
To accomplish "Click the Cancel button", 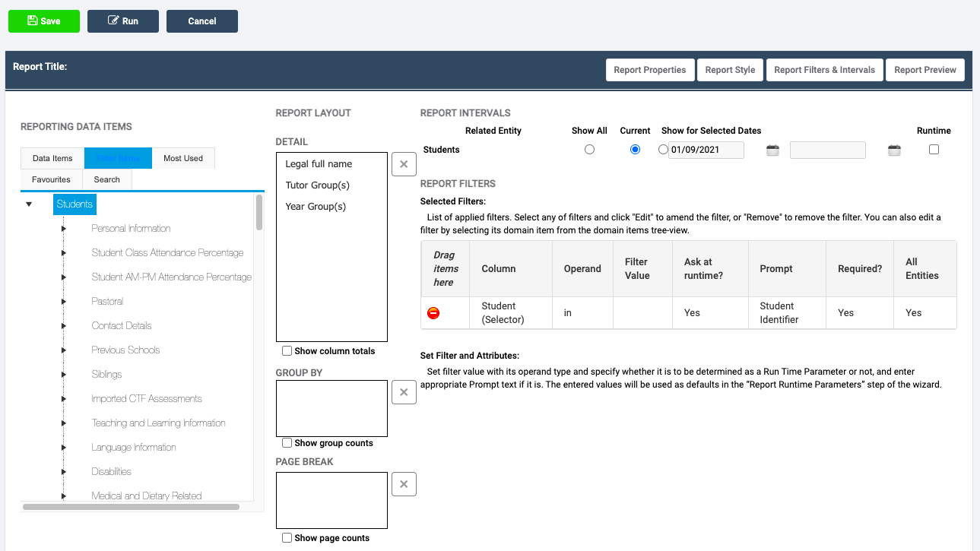I will (201, 21).
